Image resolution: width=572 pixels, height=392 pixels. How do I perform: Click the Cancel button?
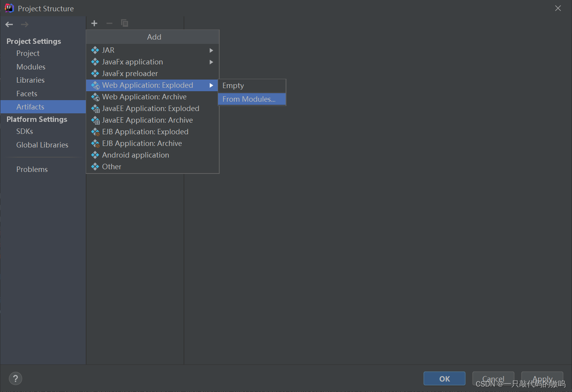(493, 378)
